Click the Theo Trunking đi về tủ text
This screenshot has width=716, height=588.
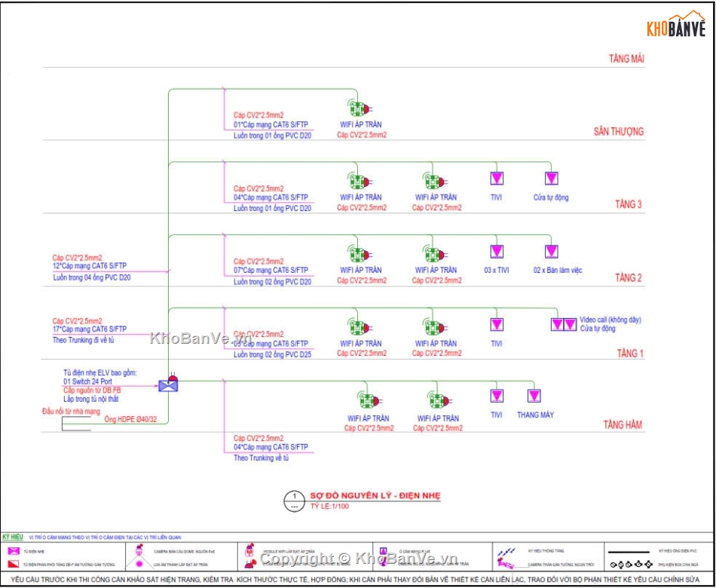83,341
